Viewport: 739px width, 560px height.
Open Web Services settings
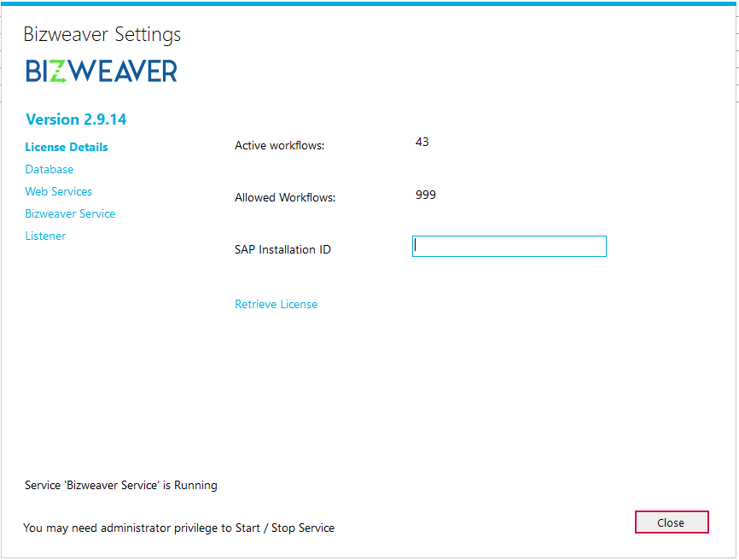click(x=58, y=191)
